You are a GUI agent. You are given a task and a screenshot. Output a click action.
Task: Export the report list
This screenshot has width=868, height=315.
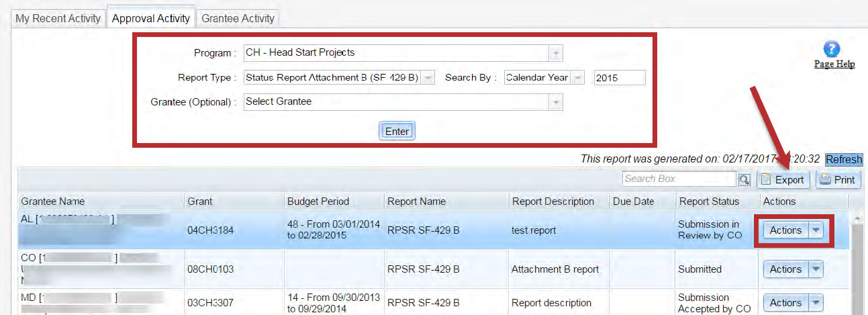click(783, 179)
